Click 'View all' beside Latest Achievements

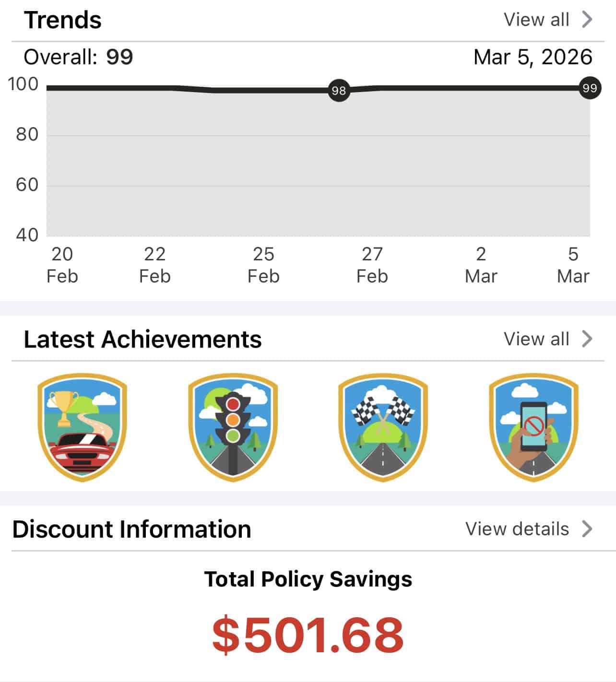tap(536, 339)
